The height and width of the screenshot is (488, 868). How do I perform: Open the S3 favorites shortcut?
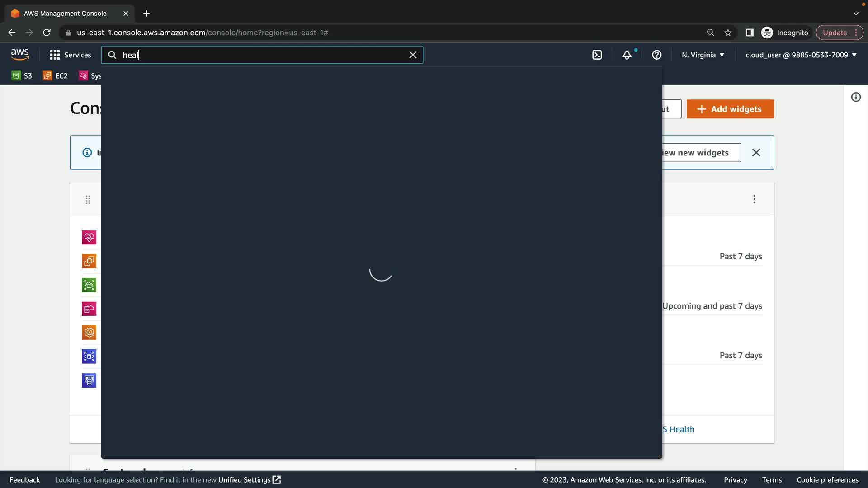tap(22, 76)
